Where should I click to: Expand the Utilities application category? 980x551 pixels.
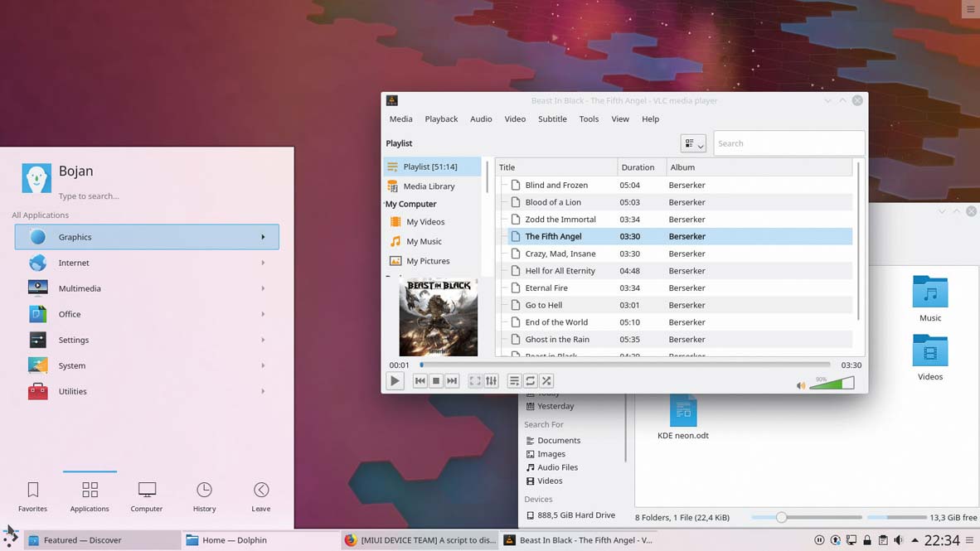click(147, 391)
